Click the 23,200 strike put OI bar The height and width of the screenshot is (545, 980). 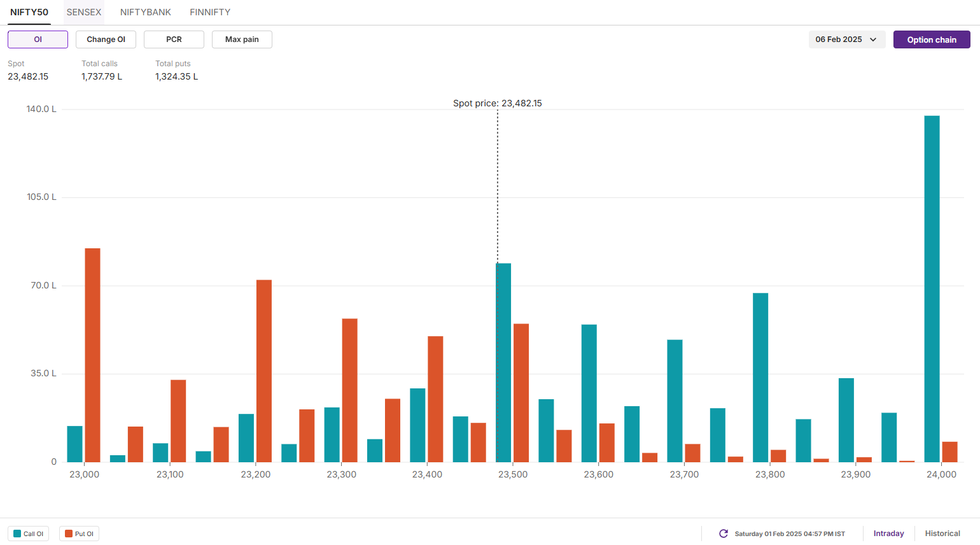(x=264, y=371)
